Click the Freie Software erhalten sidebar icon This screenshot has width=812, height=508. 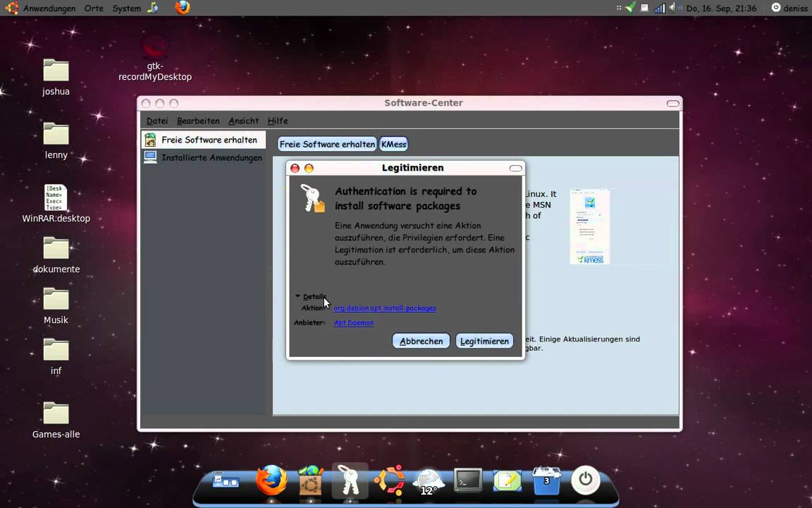point(150,140)
